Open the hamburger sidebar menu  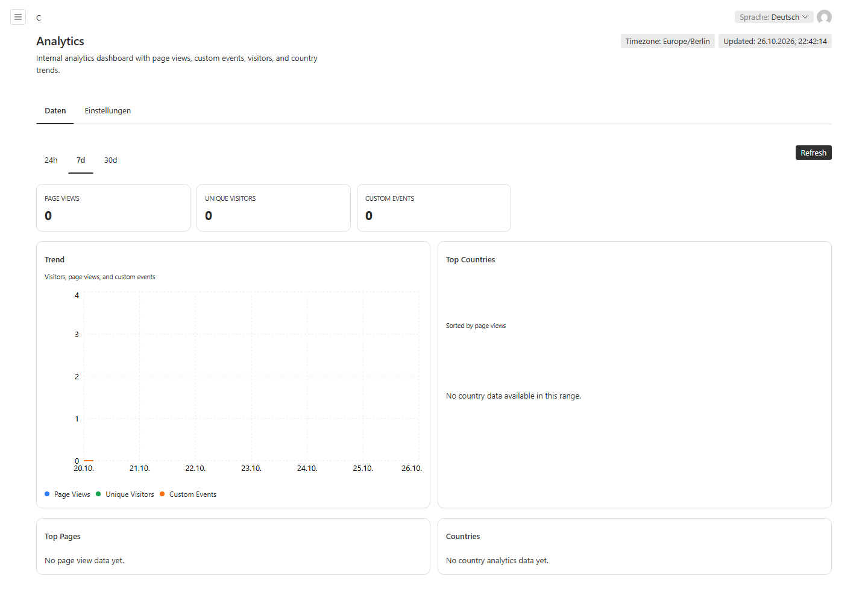18,17
